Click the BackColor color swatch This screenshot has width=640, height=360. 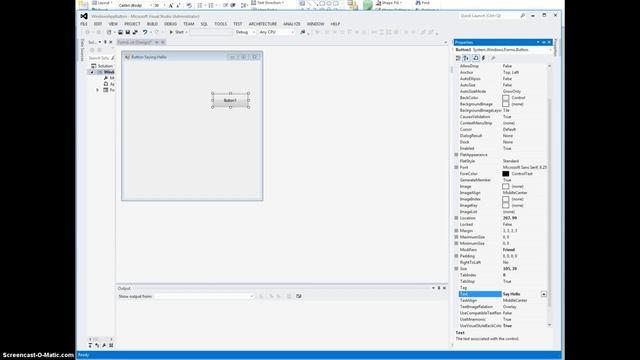point(506,98)
